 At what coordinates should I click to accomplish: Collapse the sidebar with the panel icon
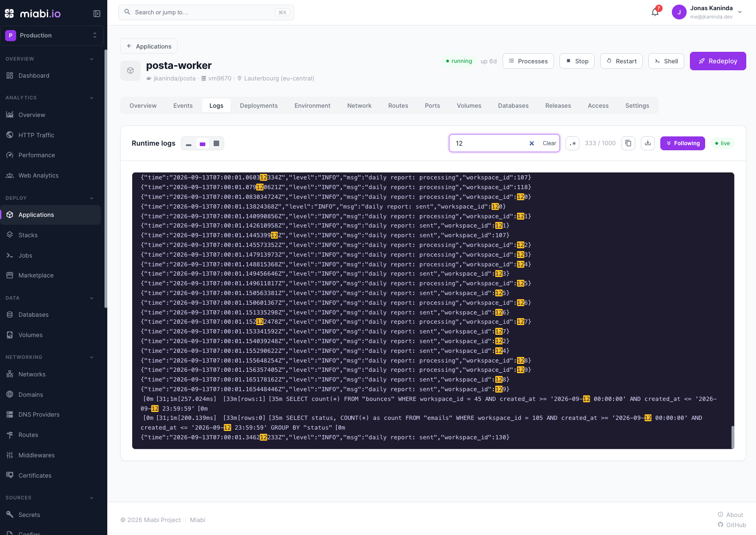pos(97,14)
